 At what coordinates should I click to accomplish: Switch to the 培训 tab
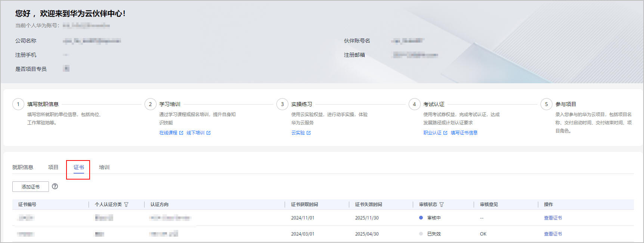(104, 167)
